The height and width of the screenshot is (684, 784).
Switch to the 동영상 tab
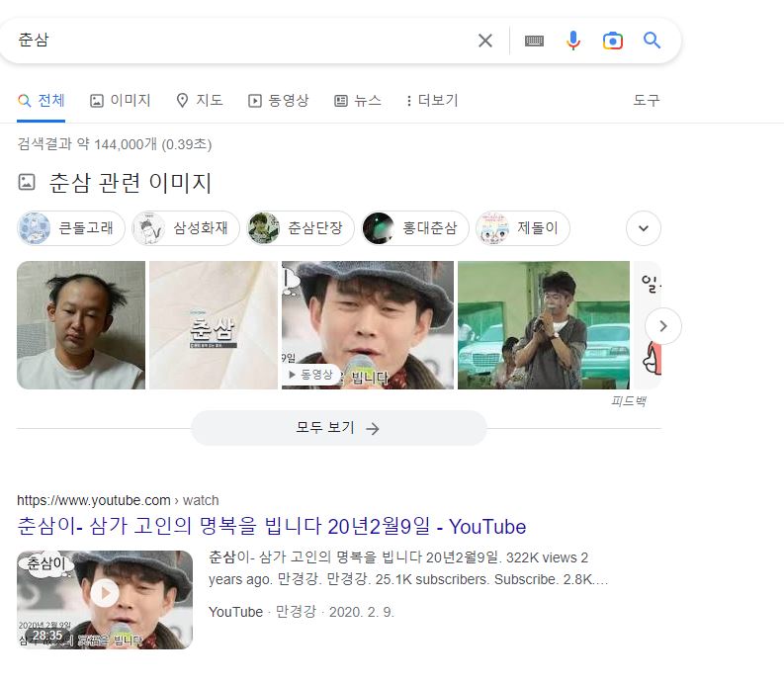click(279, 101)
